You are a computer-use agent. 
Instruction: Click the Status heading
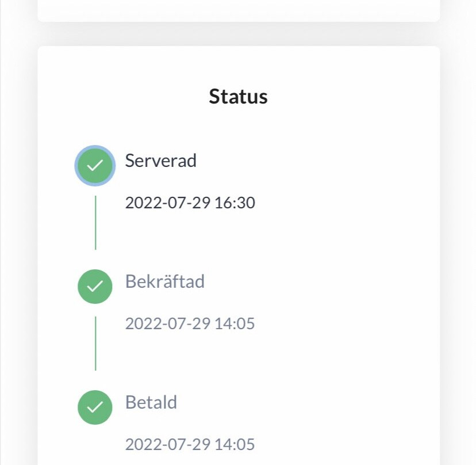pyautogui.click(x=238, y=96)
